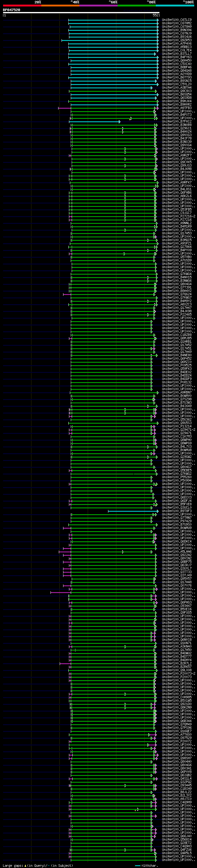
Task: Open hit UniRef100_Q27864
Action: tap(177, 247)
